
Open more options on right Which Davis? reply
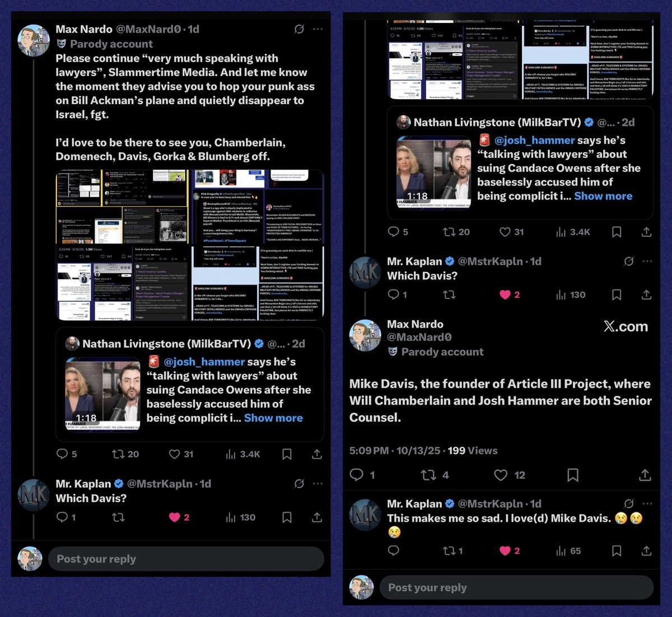coord(647,261)
